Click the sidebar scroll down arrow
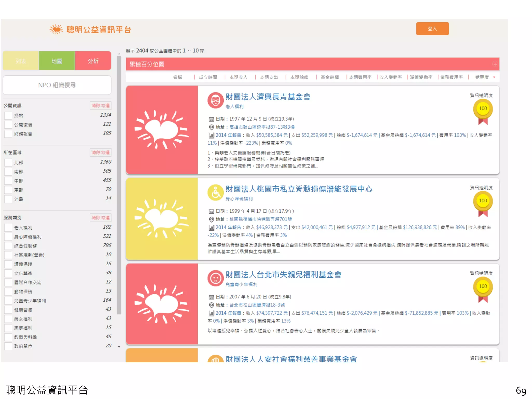The width and height of the screenshot is (532, 399). pyautogui.click(x=119, y=347)
